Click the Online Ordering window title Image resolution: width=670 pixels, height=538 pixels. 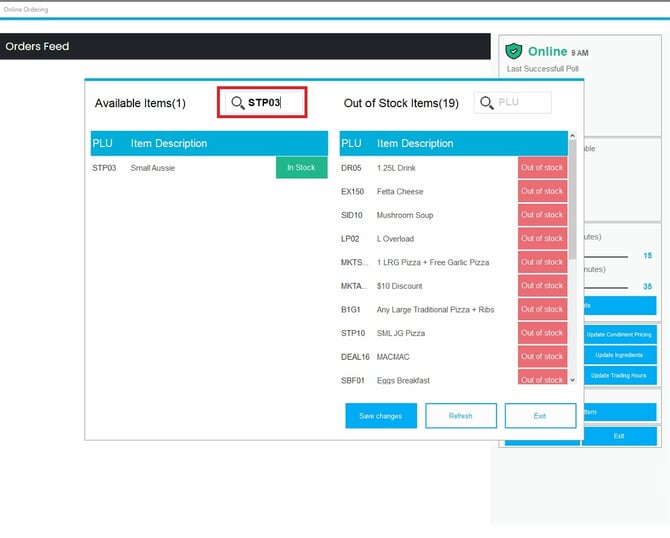tap(26, 9)
